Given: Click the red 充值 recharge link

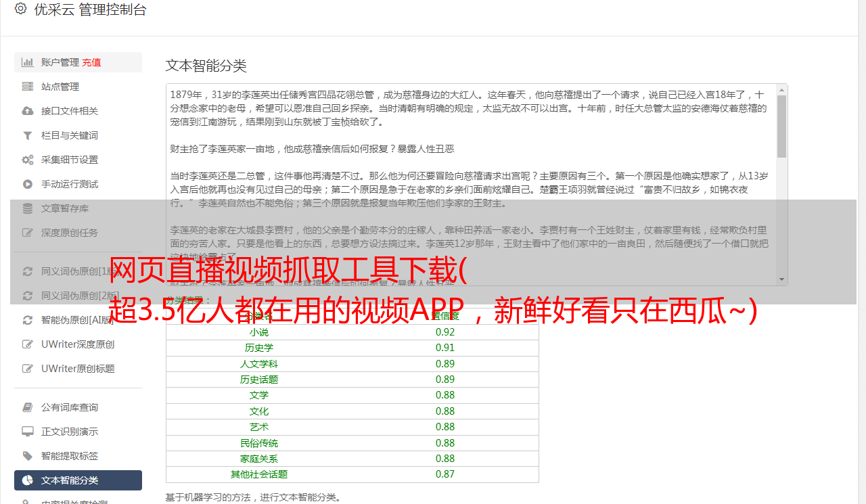Looking at the screenshot, I should [91, 62].
